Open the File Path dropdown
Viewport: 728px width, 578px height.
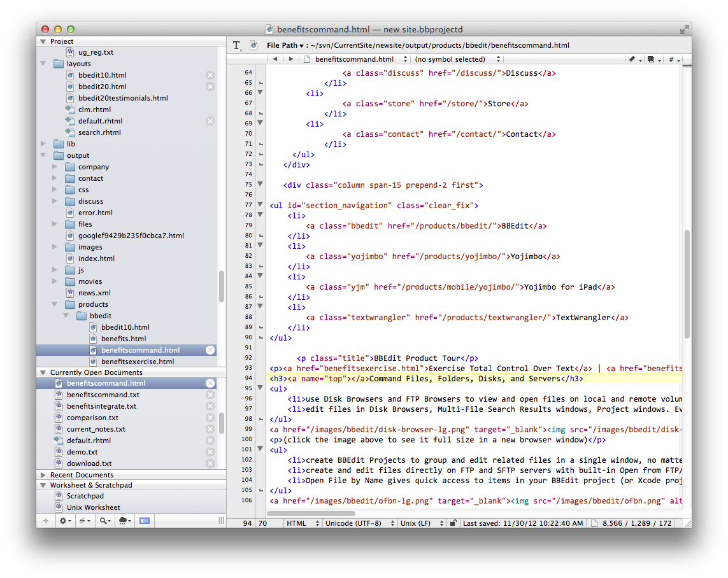coord(285,45)
